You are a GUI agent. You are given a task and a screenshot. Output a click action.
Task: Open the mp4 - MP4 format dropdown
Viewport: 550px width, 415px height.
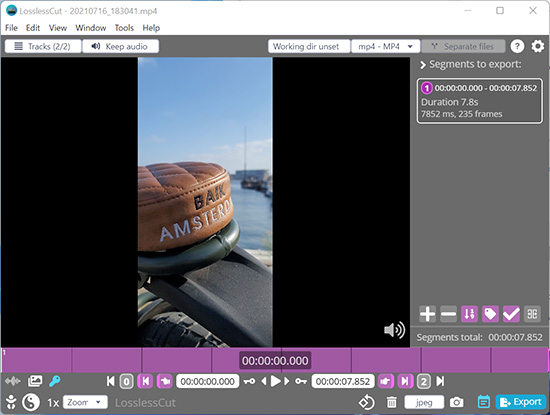pyautogui.click(x=385, y=46)
